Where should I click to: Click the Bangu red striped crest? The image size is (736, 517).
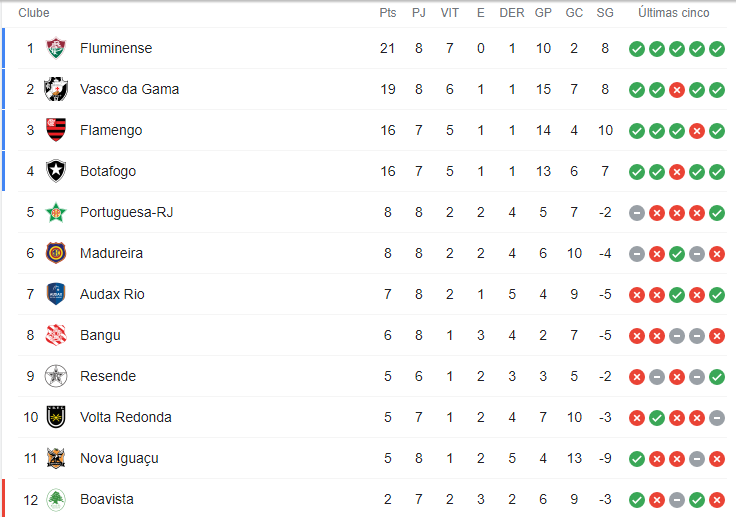pyautogui.click(x=56, y=335)
